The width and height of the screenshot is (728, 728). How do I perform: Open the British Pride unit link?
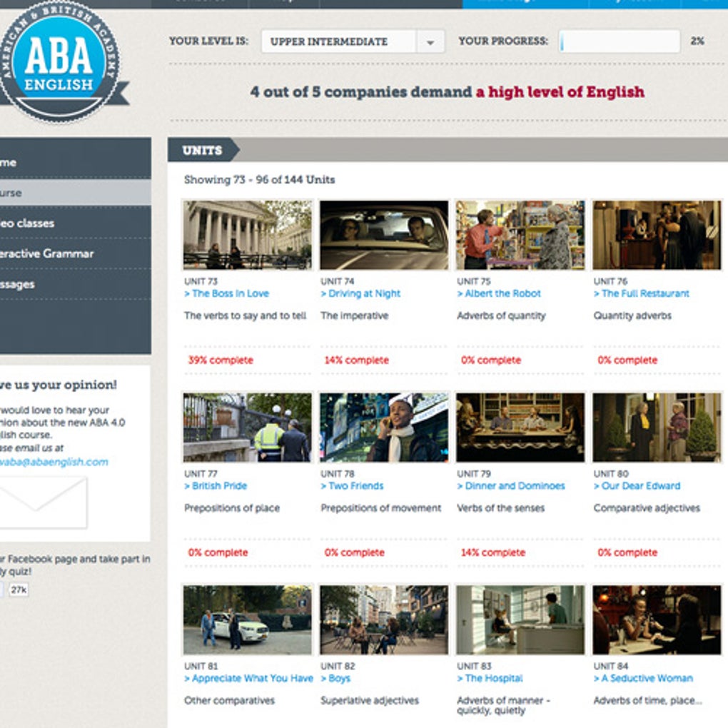216,485
